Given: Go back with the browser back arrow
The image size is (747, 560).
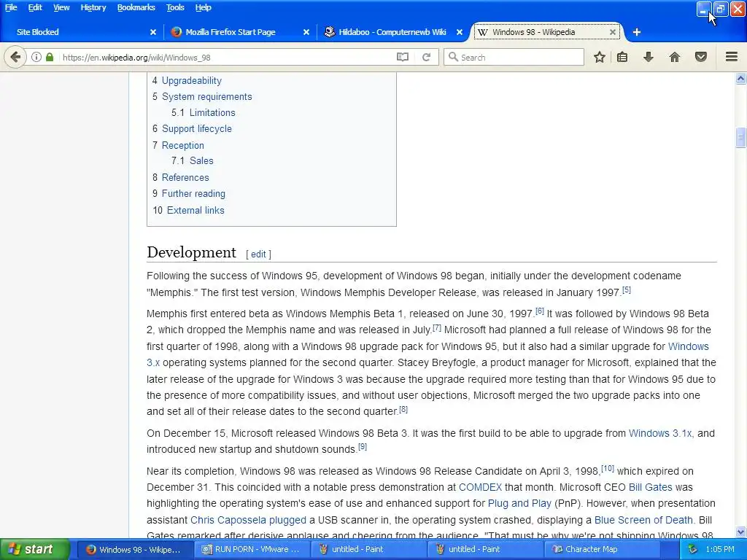Looking at the screenshot, I should pyautogui.click(x=15, y=57).
